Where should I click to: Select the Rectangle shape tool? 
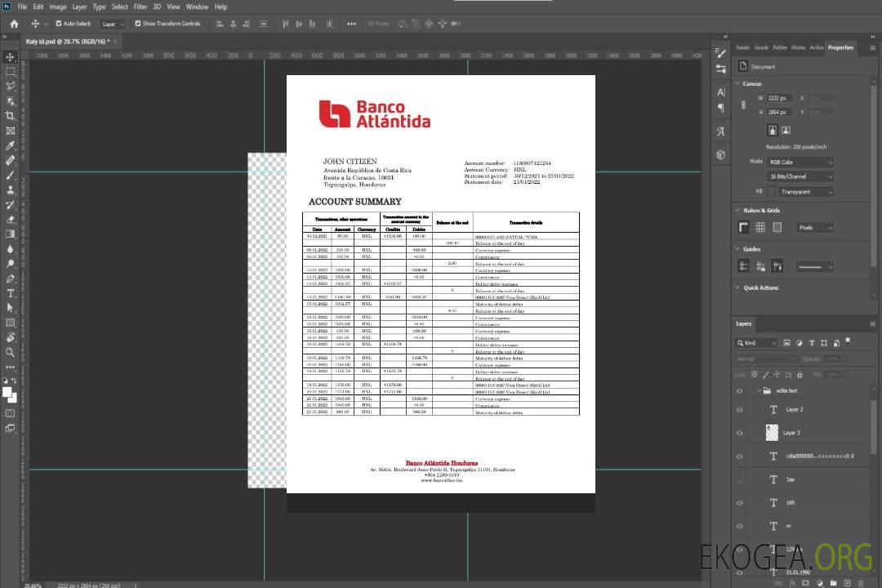point(10,323)
